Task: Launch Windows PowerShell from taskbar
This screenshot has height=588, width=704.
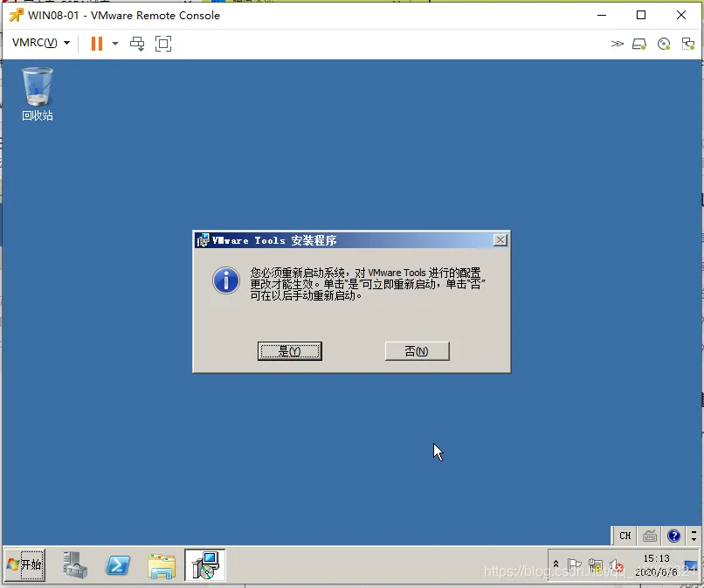Action: 118,565
